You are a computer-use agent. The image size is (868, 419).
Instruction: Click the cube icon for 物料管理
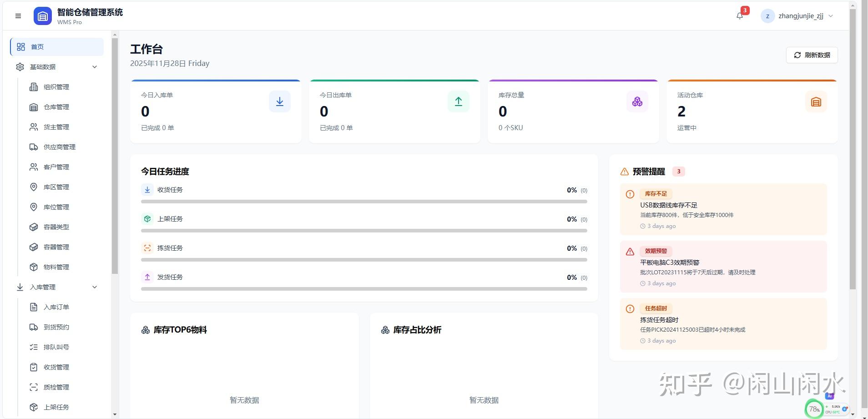pos(34,267)
